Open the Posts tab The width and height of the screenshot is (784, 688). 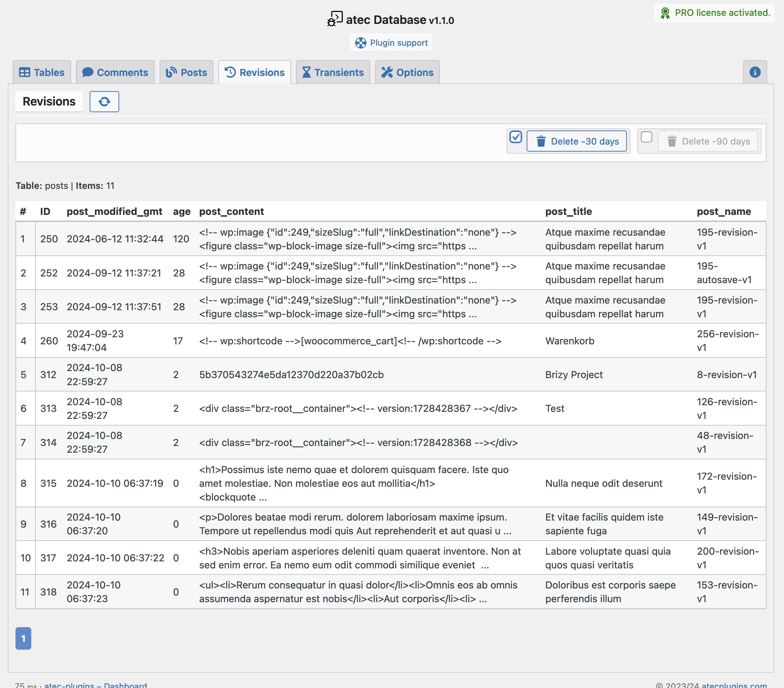coord(186,72)
